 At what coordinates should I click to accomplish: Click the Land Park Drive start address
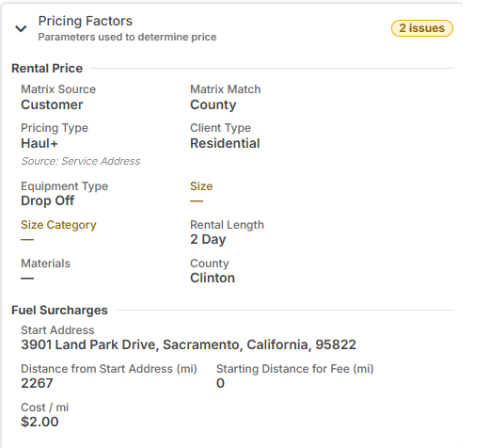pos(188,344)
